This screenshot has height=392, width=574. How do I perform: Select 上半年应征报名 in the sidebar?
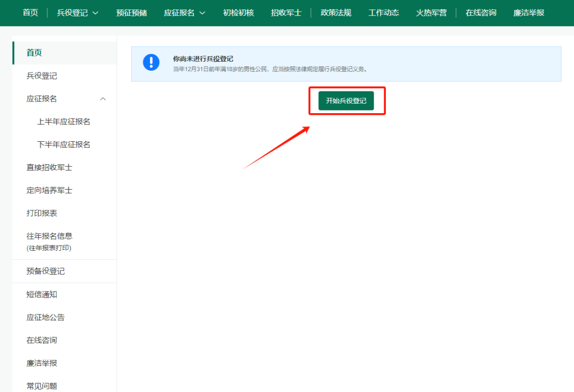(x=64, y=122)
